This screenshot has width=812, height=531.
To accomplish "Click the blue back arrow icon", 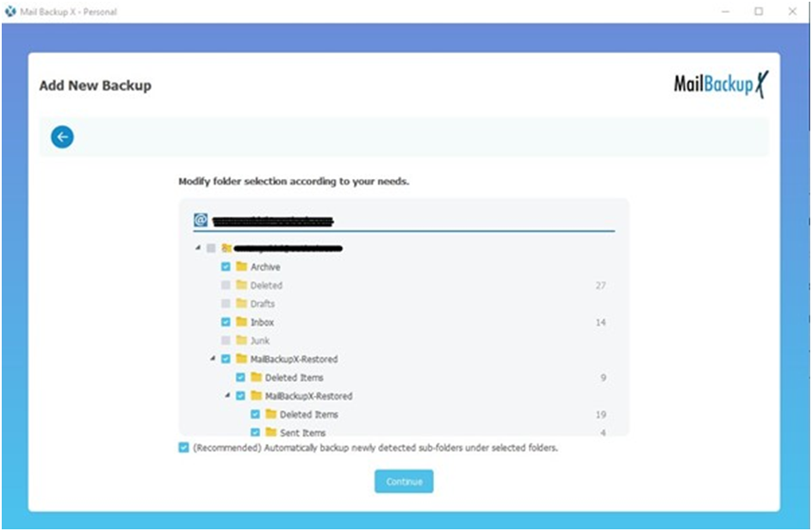I will (62, 137).
